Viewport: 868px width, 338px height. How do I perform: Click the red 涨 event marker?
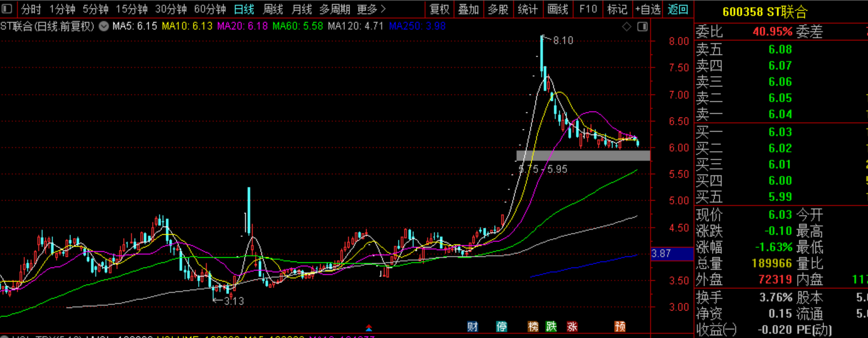572,327
